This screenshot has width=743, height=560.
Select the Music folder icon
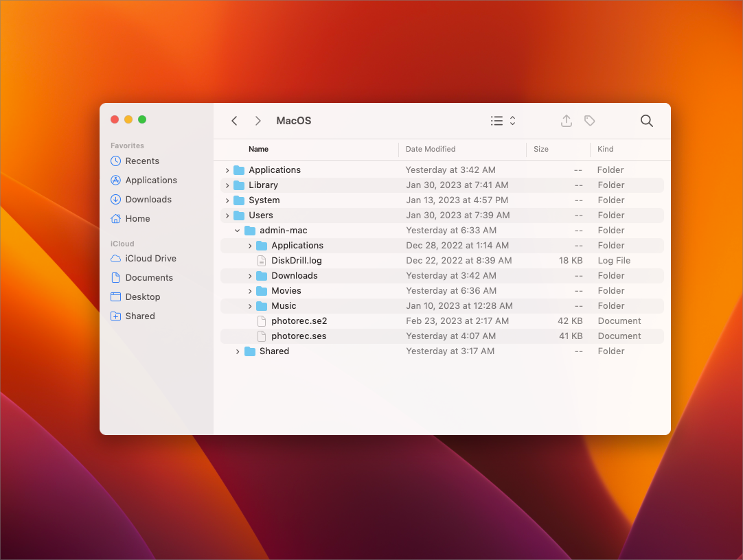262,306
